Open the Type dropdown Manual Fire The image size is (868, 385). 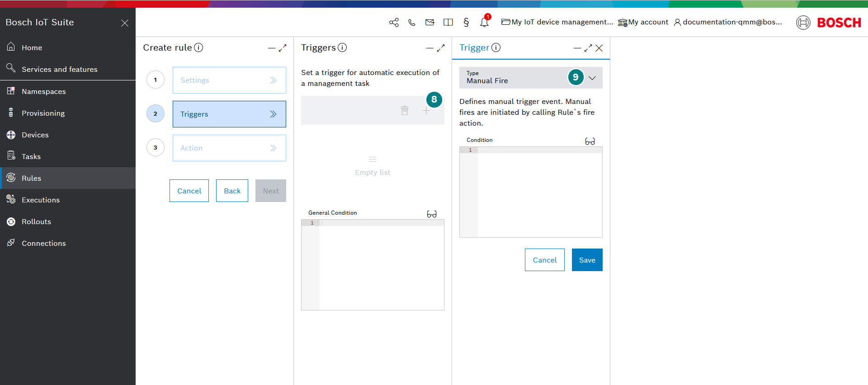(x=531, y=78)
